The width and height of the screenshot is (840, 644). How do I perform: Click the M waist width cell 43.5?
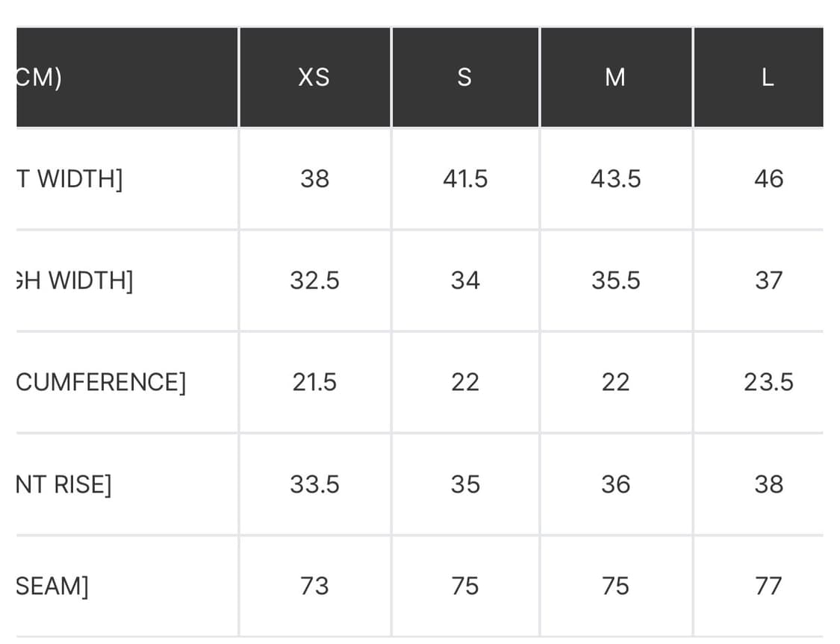pos(615,179)
